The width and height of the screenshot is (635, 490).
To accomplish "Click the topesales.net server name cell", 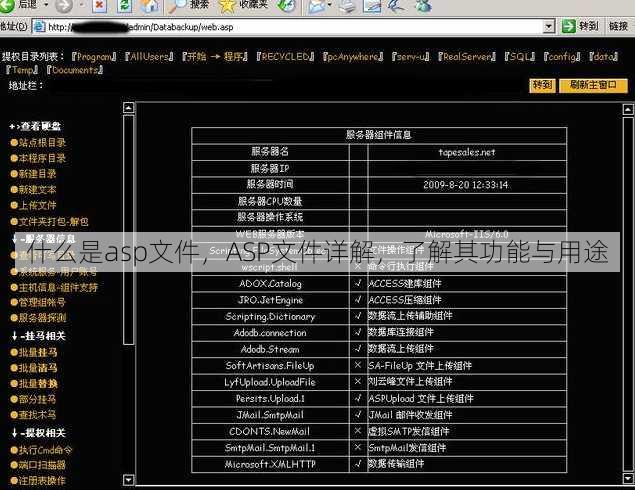I will [x=467, y=152].
